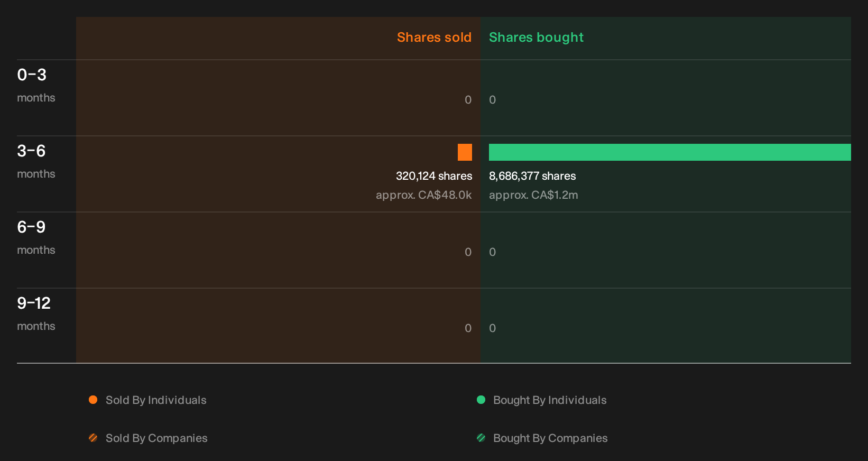Click the orange Sold By Individuals legend dot
The width and height of the screenshot is (868, 461).
pyautogui.click(x=93, y=400)
